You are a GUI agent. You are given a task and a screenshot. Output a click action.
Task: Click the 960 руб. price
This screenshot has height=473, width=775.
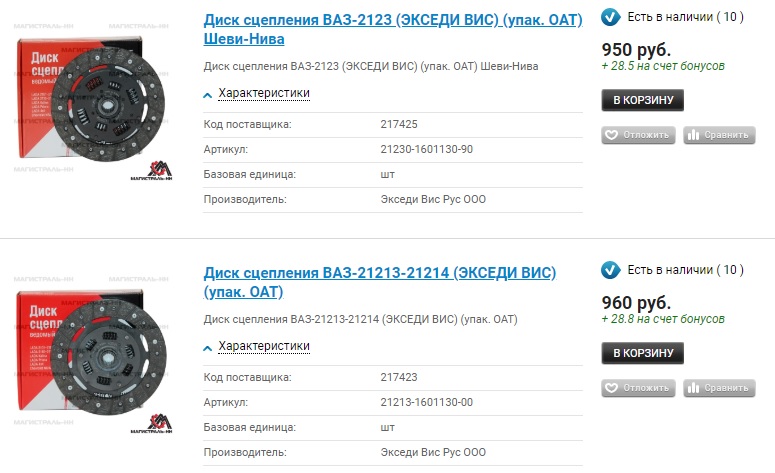(x=636, y=302)
